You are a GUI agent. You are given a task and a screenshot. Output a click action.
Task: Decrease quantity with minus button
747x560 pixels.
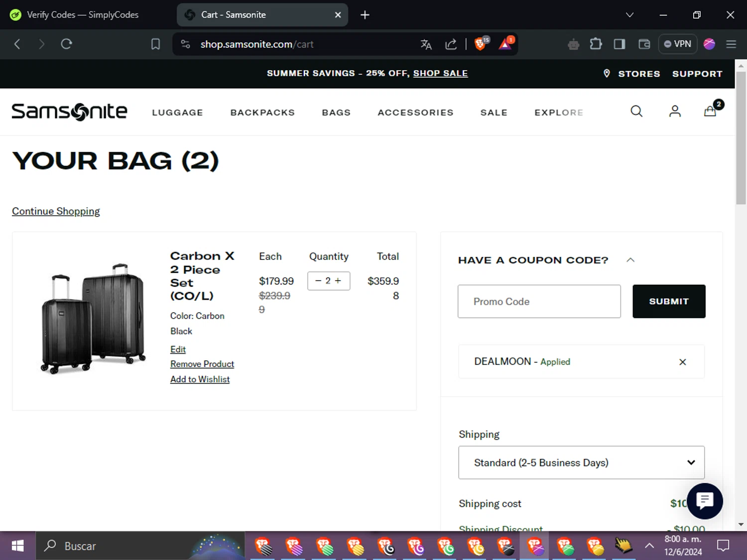318,281
